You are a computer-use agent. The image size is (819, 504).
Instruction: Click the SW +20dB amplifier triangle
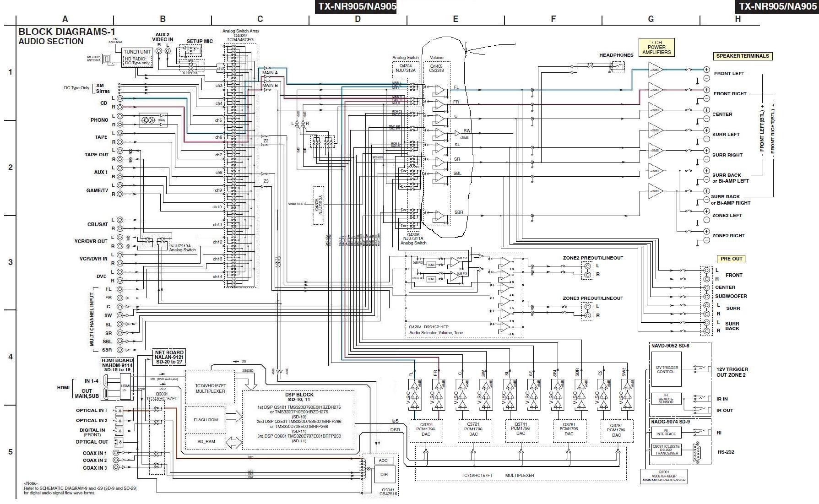[458, 133]
